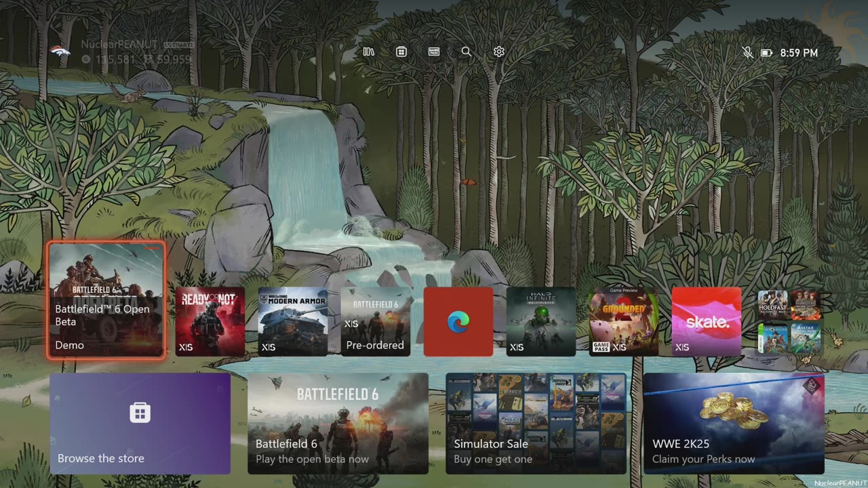Click the clock showing 8:59 PM
The height and width of the screenshot is (488, 868).
click(799, 53)
